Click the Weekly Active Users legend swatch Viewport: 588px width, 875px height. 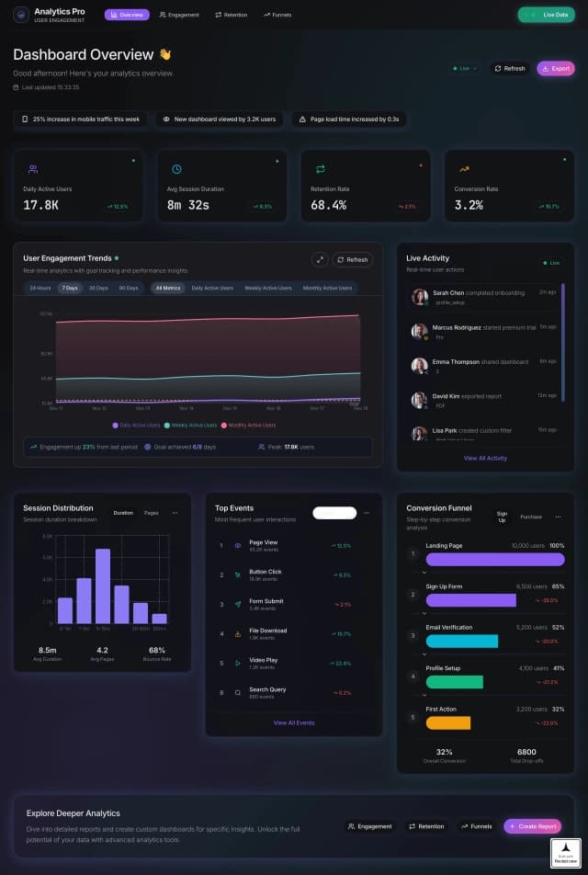pos(167,426)
